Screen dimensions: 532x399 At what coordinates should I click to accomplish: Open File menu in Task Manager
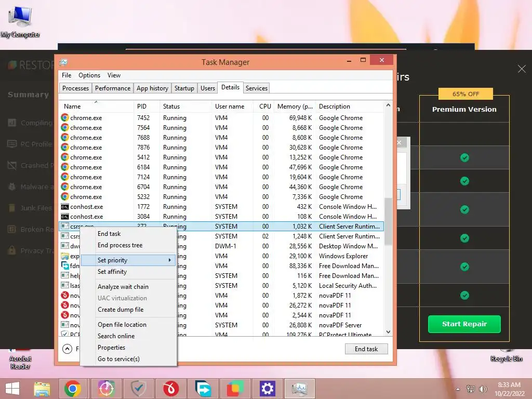click(66, 75)
